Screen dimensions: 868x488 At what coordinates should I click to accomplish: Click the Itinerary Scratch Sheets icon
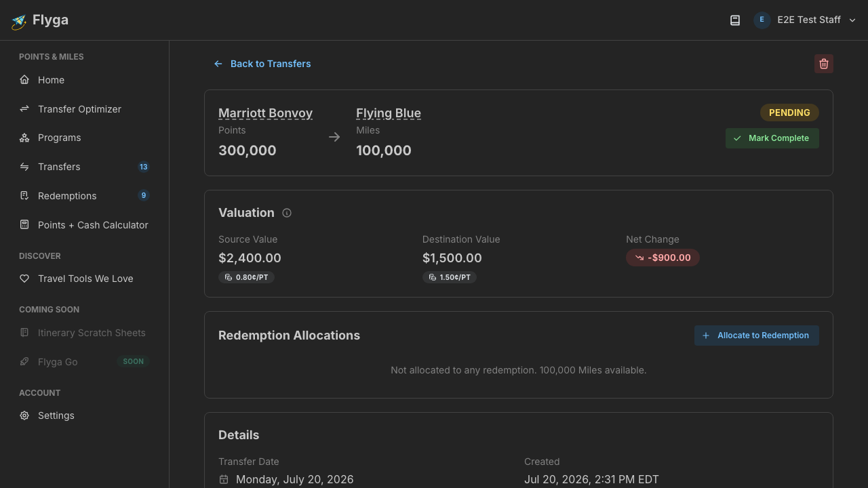click(x=24, y=333)
